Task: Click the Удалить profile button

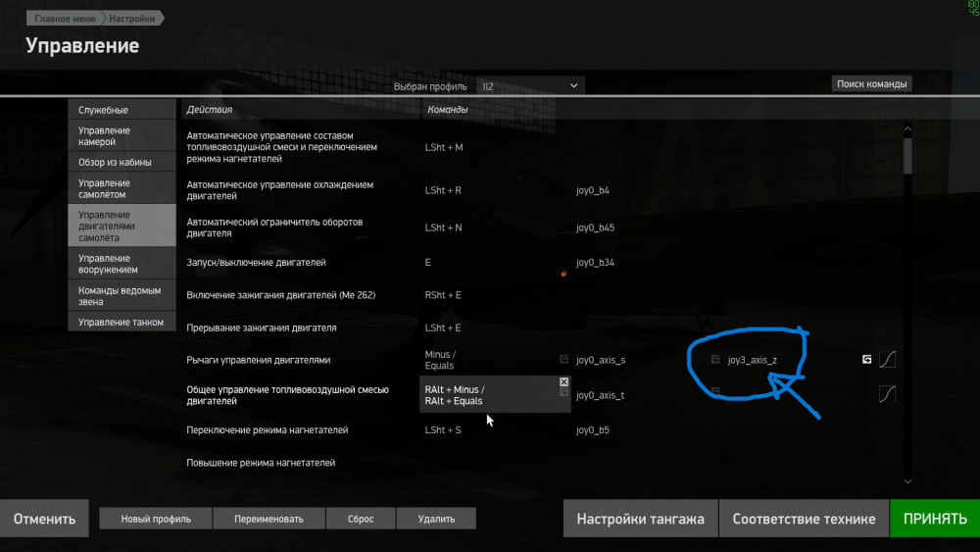Action: point(436,519)
